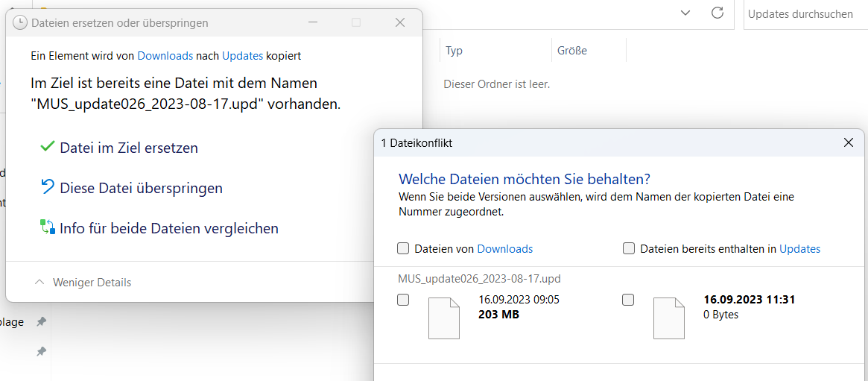Close the Dateien ersetzen dialog

coord(400,22)
